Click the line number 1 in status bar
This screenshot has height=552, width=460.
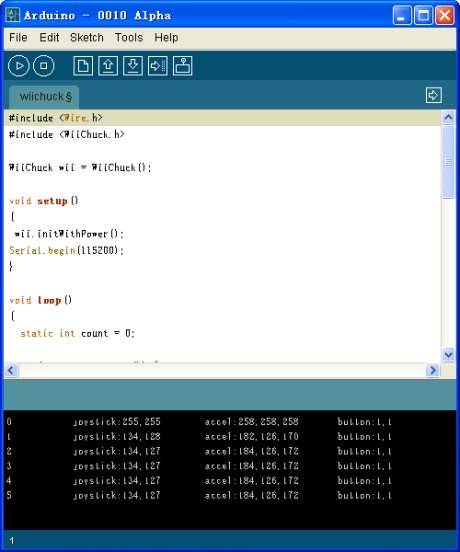tap(12, 541)
